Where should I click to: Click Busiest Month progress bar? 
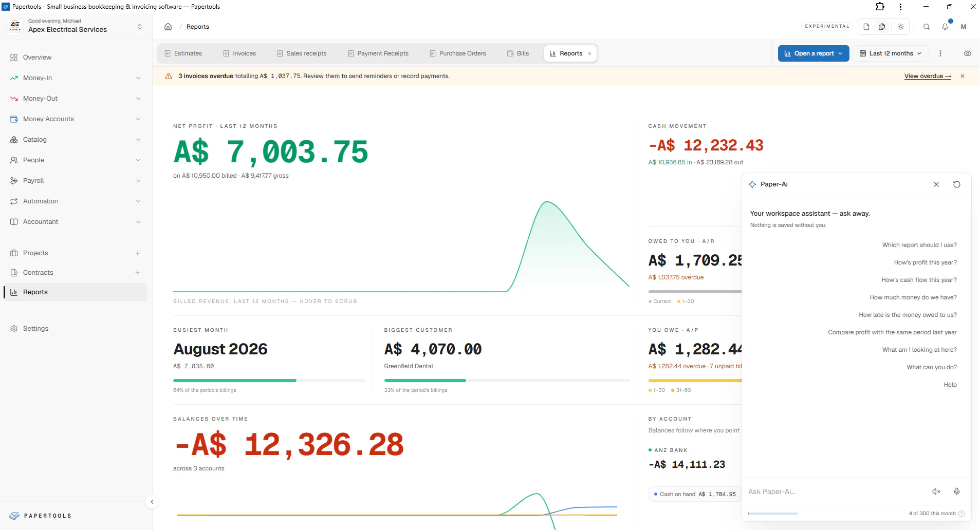pos(269,381)
